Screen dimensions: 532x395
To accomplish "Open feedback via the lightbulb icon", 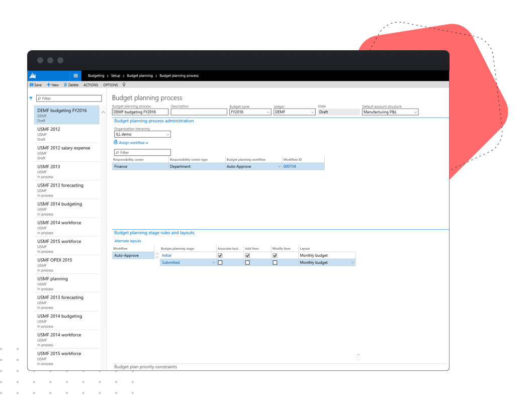I will (123, 84).
